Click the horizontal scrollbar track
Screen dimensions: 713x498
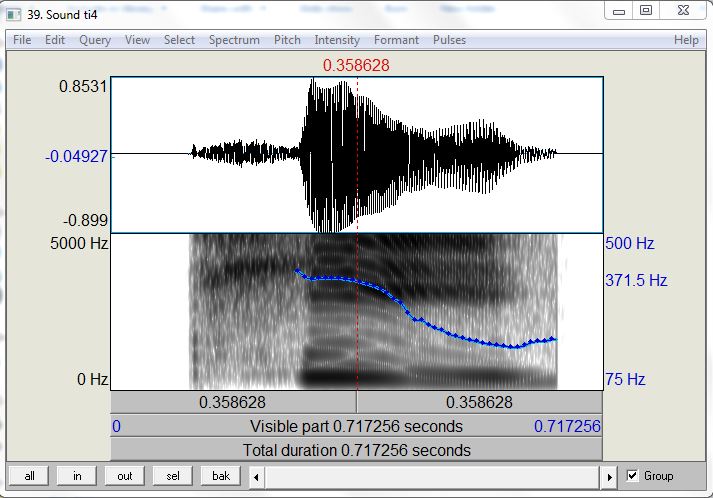point(432,477)
